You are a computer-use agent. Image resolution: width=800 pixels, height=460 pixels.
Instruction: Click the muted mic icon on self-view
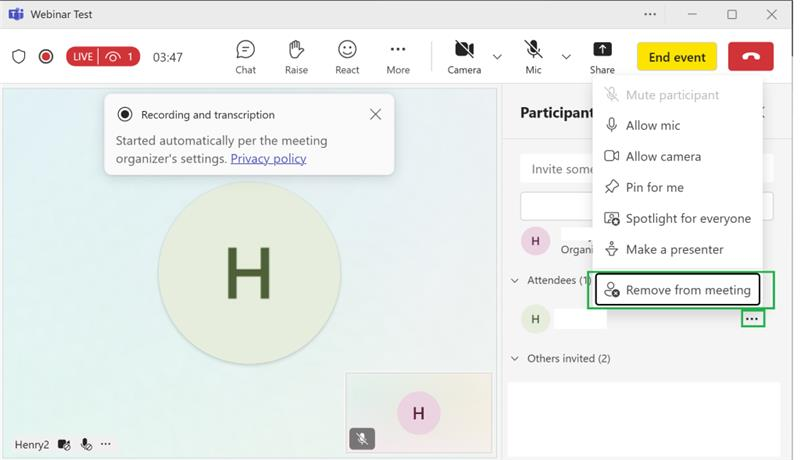(362, 439)
